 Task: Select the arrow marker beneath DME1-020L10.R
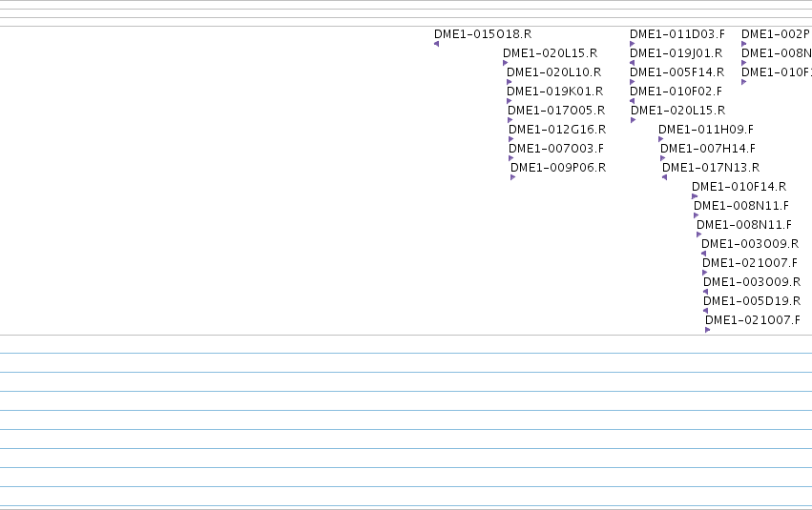point(510,82)
